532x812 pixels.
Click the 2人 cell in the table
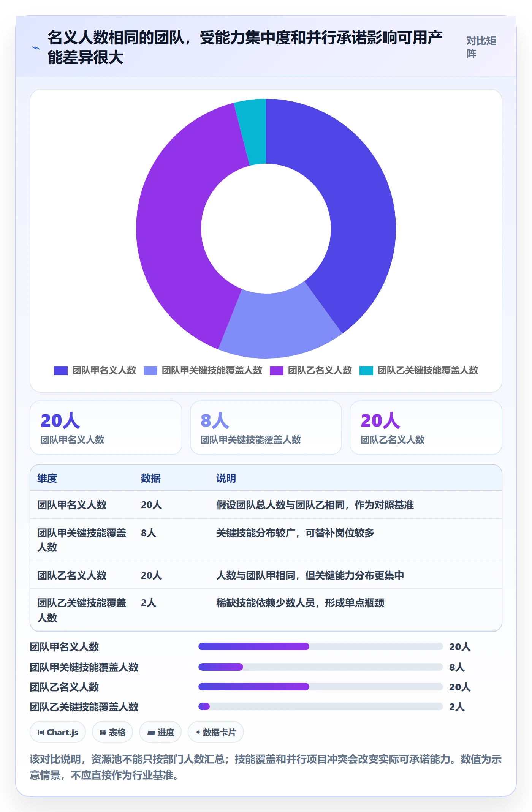point(149,603)
